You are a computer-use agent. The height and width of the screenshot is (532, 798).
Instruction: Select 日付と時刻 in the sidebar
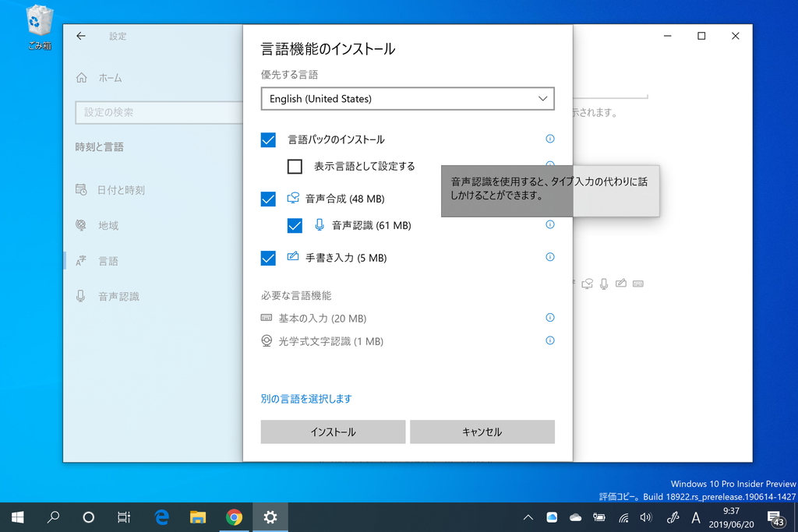click(x=117, y=189)
